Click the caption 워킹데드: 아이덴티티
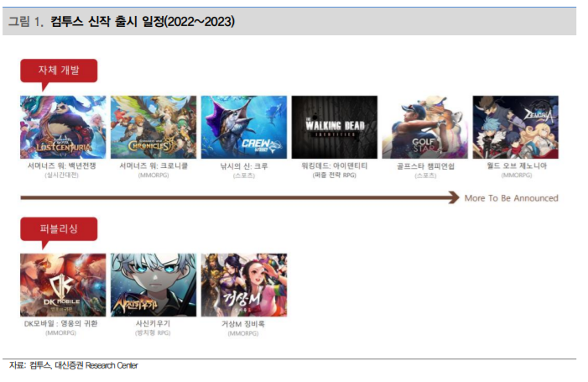588x382 pixels. pyautogui.click(x=335, y=166)
